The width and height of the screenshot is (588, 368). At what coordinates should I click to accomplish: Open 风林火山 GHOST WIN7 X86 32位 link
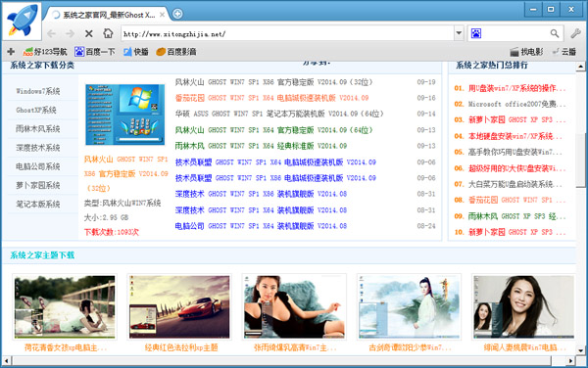[x=273, y=82]
